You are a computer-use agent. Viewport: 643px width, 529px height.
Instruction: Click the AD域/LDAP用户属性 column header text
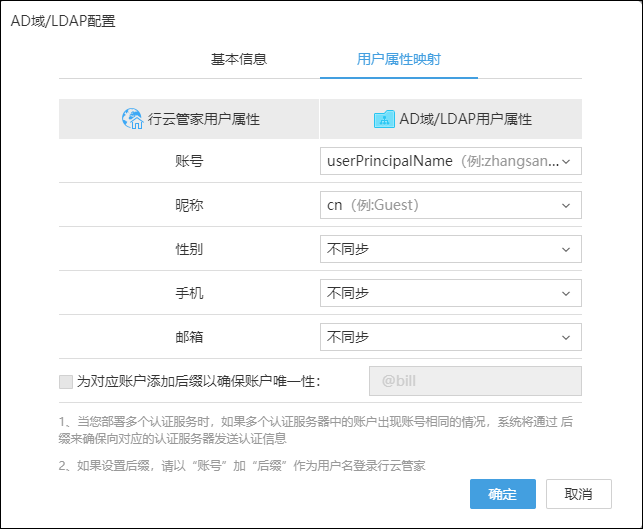(465, 119)
